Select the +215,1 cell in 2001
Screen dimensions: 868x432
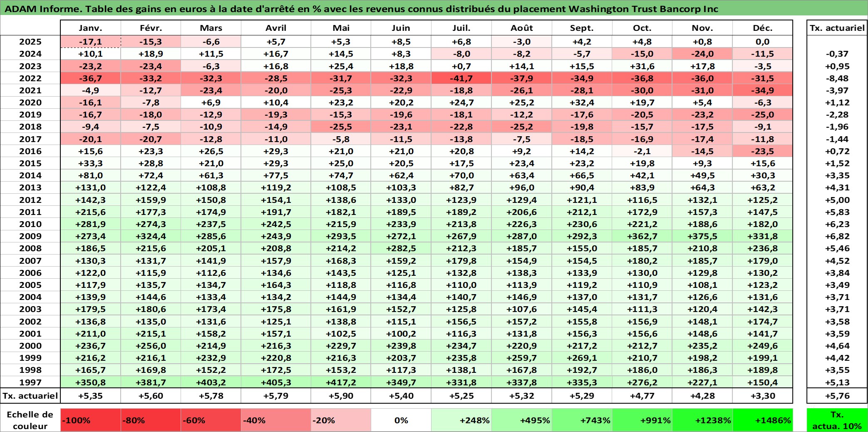coord(151,334)
